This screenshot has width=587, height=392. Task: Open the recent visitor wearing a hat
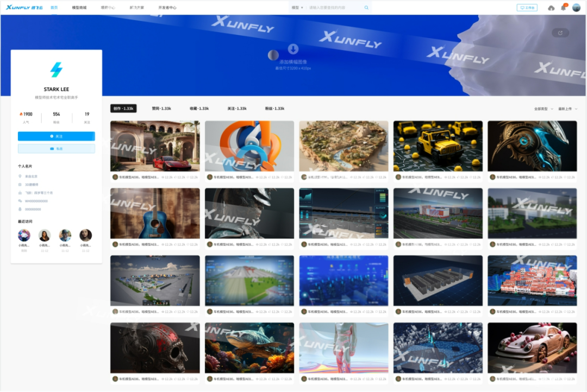click(x=65, y=235)
